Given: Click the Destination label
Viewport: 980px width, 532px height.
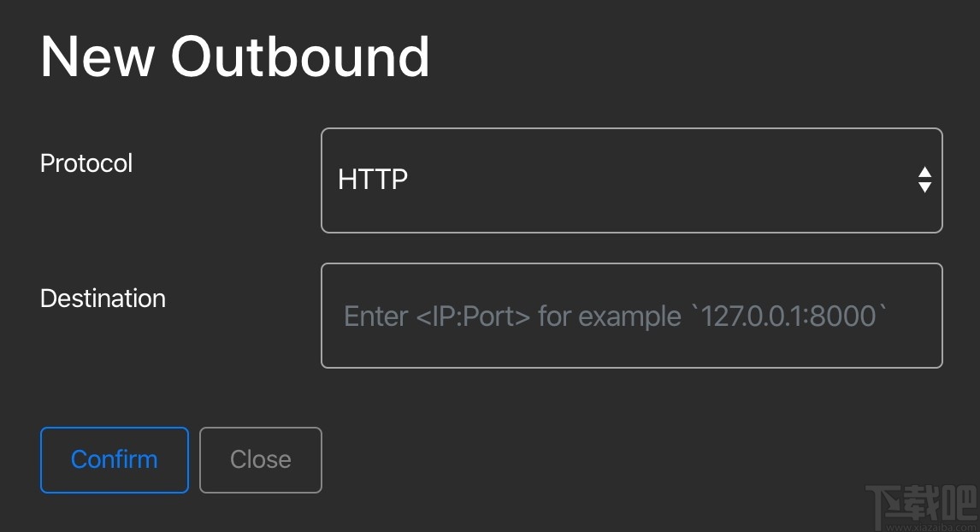Looking at the screenshot, I should 103,299.
